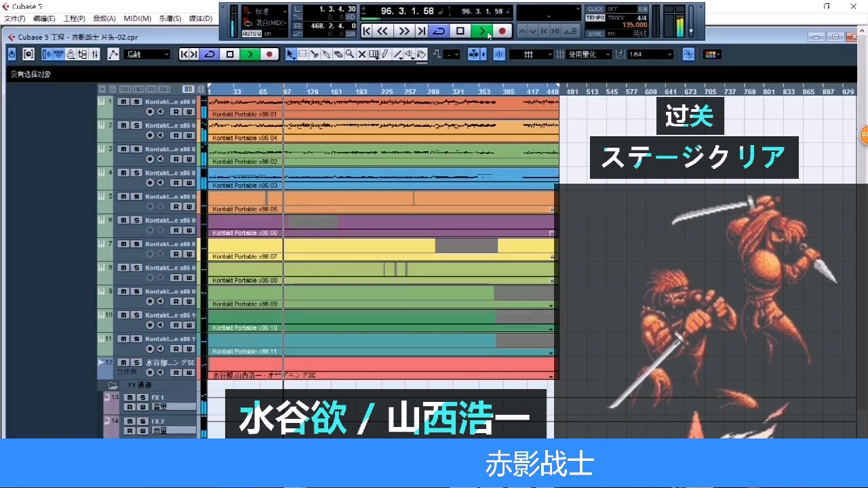Toggle the TEMPO track button
This screenshot has width=868, height=488.
click(595, 18)
